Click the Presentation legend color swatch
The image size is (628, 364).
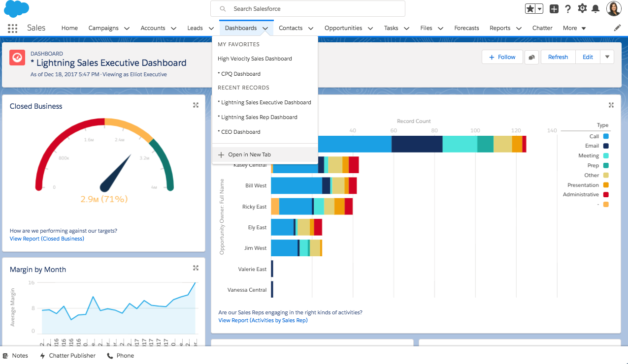(x=606, y=185)
